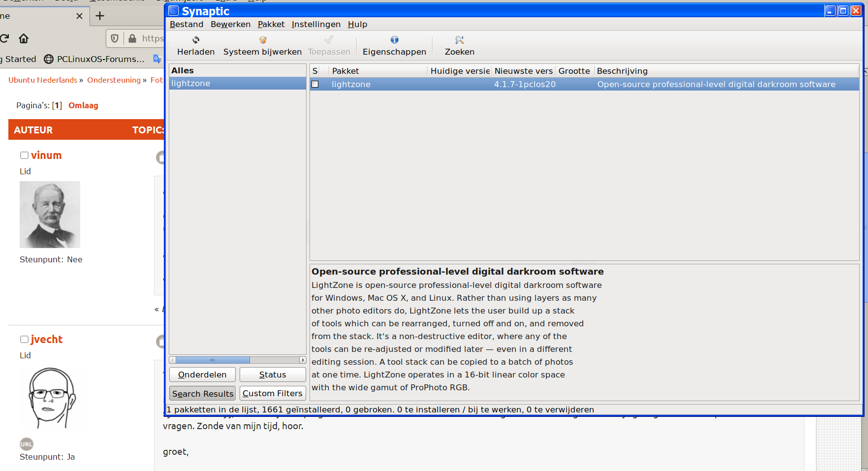868x471 pixels.
Task: Open the Getting Started bookmark
Action: pyautogui.click(x=18, y=59)
